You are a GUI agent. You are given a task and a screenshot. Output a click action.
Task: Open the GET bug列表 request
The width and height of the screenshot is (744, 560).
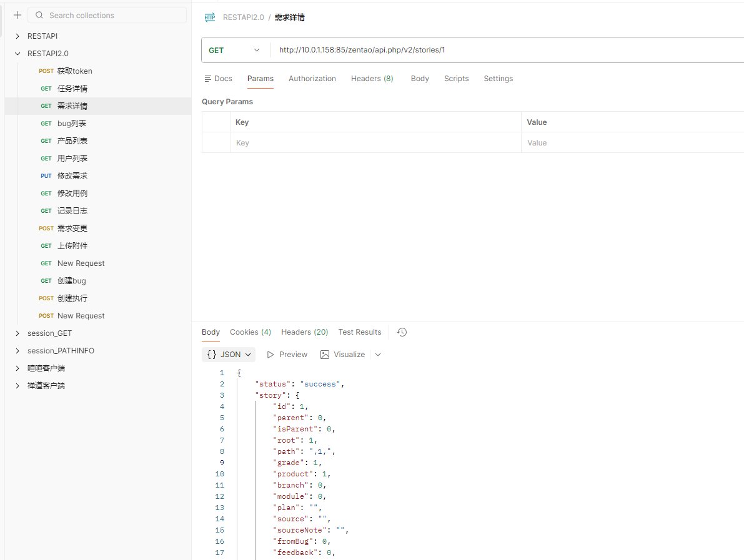point(98,124)
